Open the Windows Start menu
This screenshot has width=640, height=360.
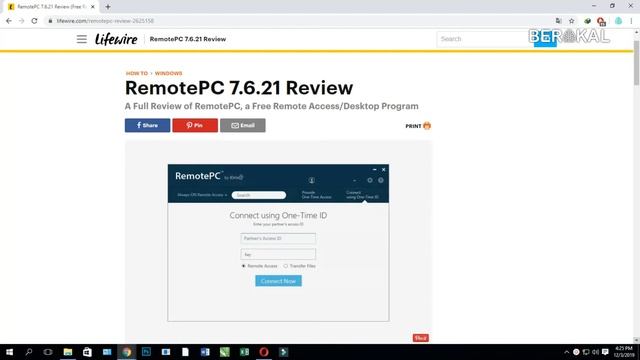9,352
